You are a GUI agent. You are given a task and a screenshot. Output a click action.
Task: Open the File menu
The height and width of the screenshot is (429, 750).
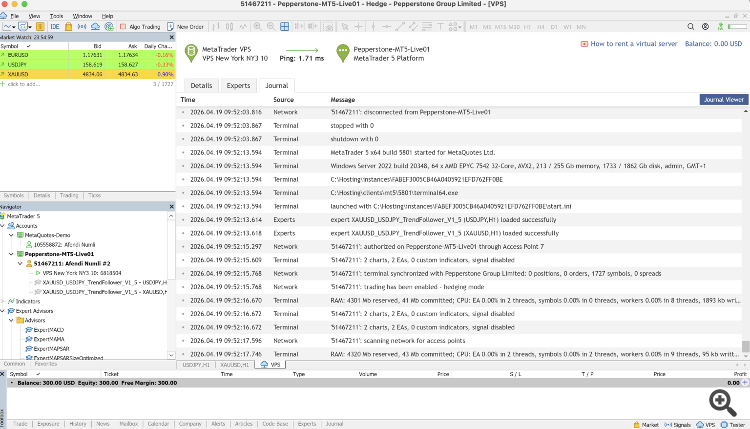pyautogui.click(x=15, y=16)
